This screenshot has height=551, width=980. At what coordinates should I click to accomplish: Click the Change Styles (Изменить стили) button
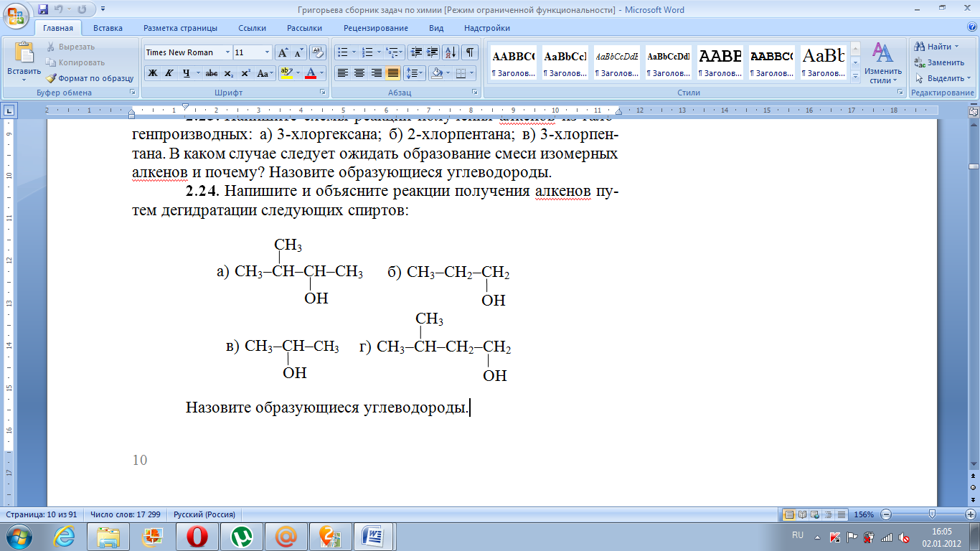[882, 62]
